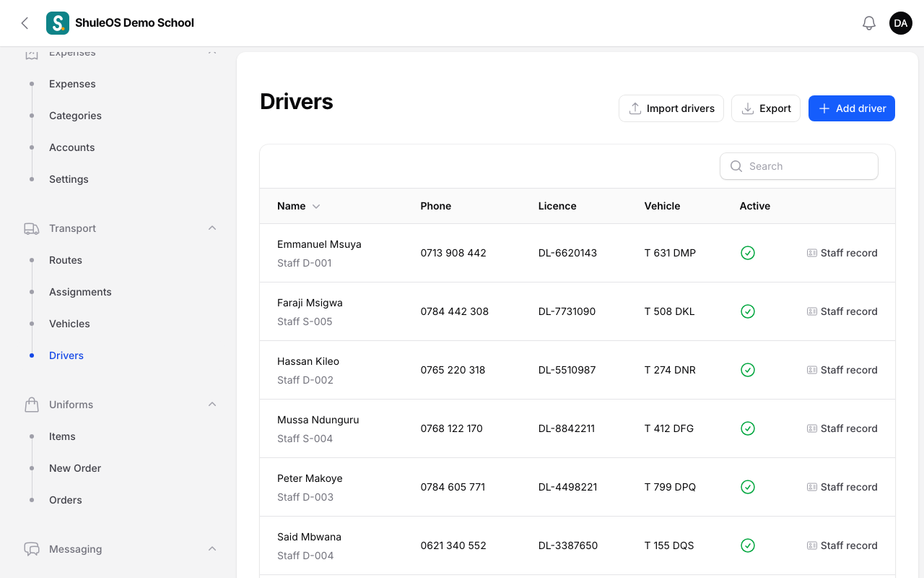
Task: Select driver name Emmanuel Msuya
Action: click(x=319, y=244)
